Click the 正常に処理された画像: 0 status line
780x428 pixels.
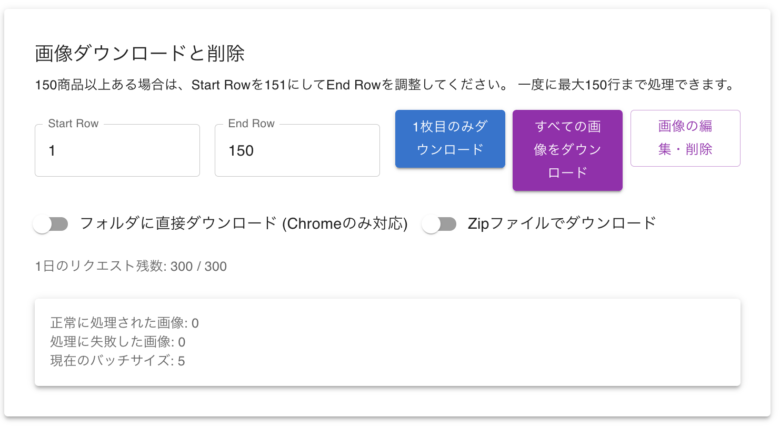tap(125, 323)
